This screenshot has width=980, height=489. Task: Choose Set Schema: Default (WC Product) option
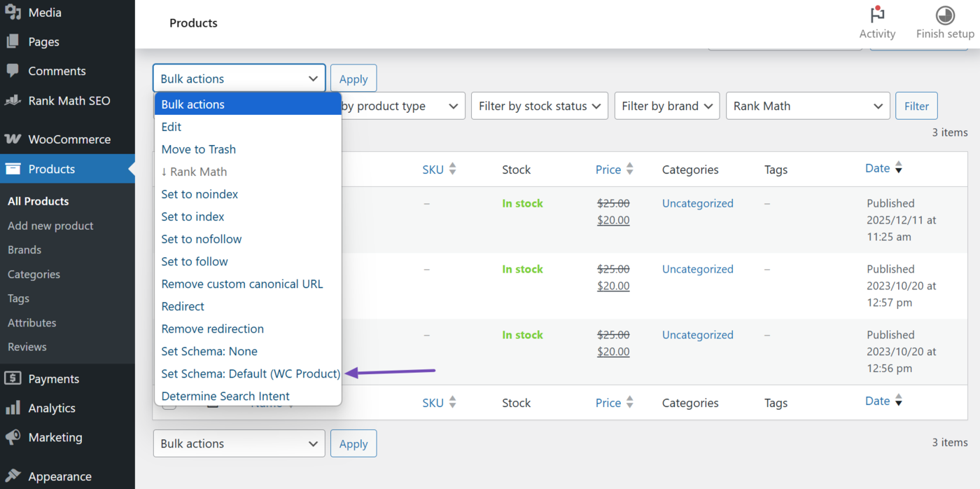click(x=250, y=373)
